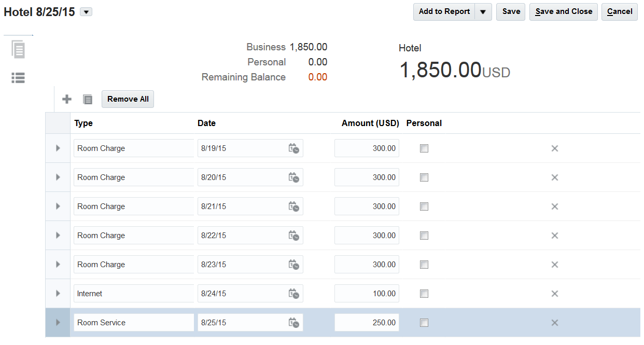Viewport: 644px width, 345px height.
Task: Delete the 8/20/15 Room Charge row
Action: [554, 177]
